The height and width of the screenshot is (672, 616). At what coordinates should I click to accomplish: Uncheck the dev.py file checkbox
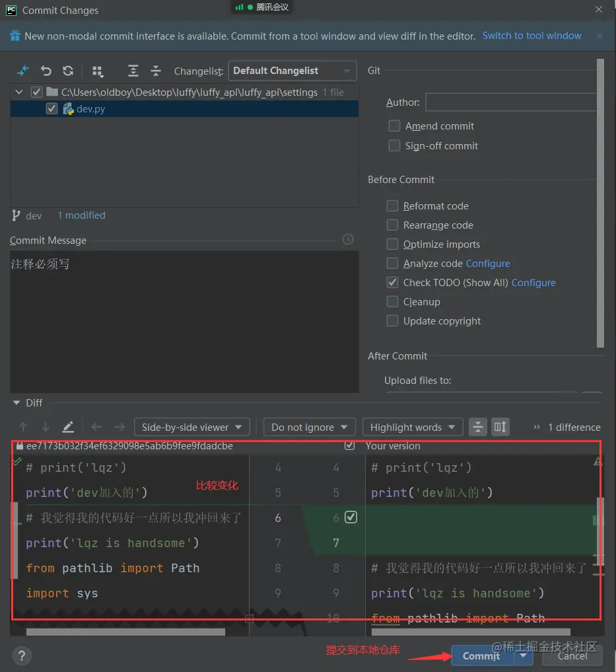(x=51, y=109)
